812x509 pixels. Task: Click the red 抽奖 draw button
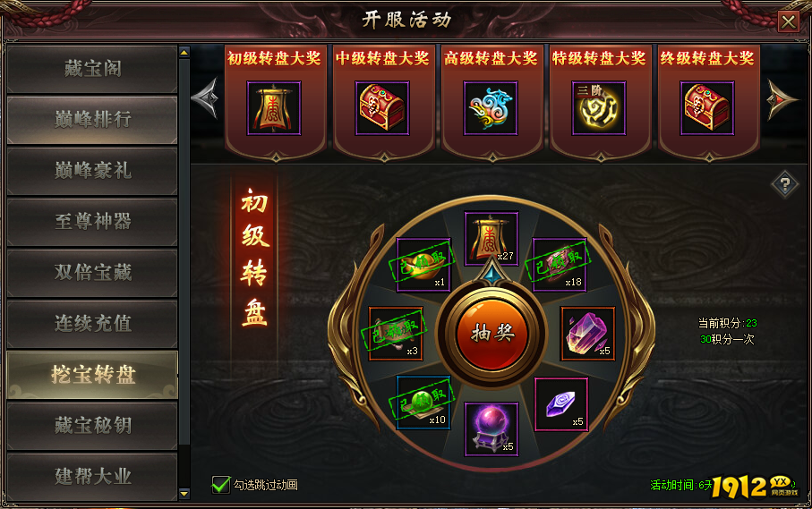click(x=492, y=334)
